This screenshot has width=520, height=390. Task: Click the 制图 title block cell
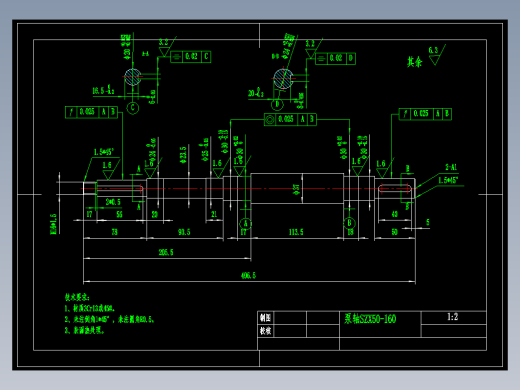(265, 318)
